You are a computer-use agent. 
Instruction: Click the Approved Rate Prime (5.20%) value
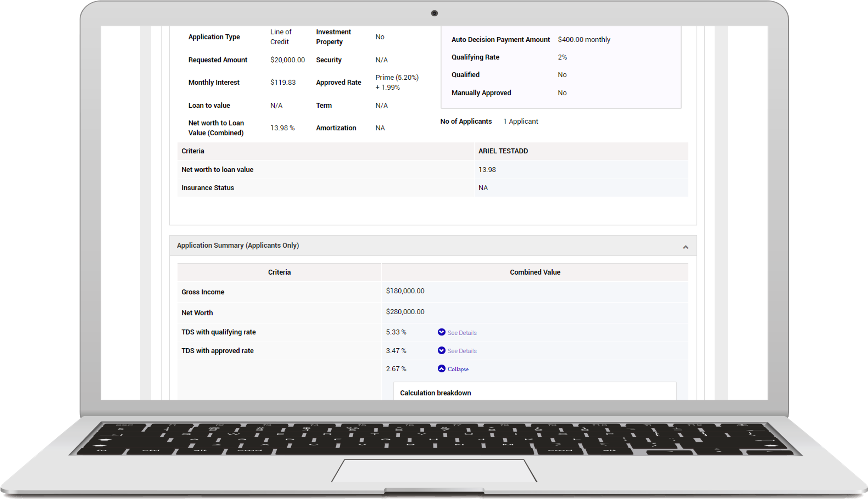397,82
